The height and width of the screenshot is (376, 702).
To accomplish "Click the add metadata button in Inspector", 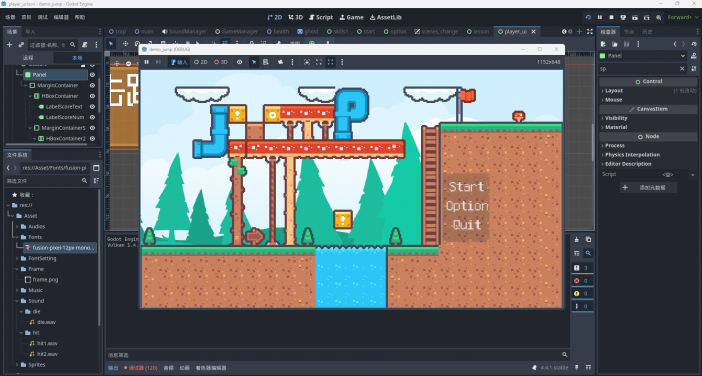I will point(648,188).
